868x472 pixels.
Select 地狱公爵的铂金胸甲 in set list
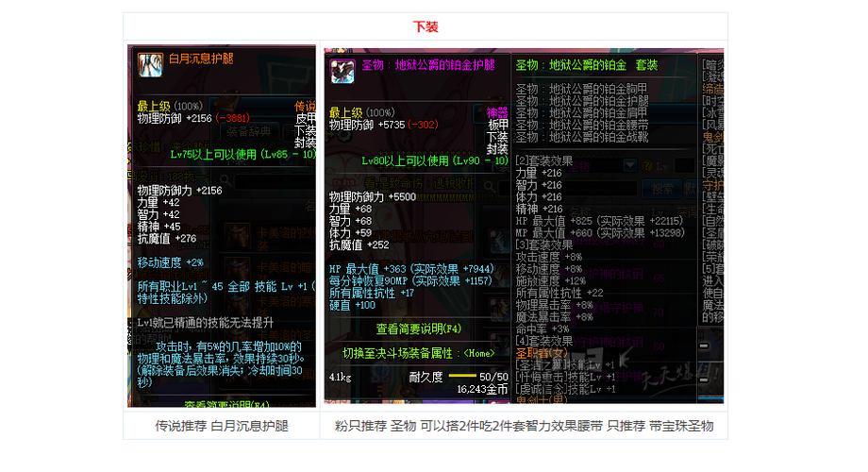582,89
